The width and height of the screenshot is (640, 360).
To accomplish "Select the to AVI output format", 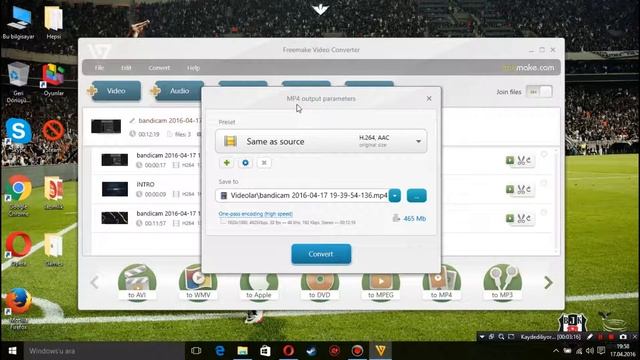I will click(137, 282).
